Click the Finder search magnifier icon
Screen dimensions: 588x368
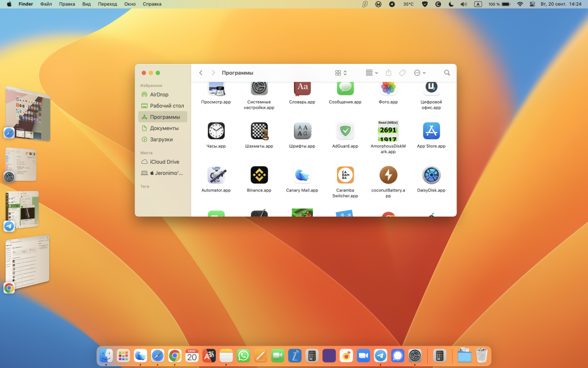pyautogui.click(x=447, y=73)
